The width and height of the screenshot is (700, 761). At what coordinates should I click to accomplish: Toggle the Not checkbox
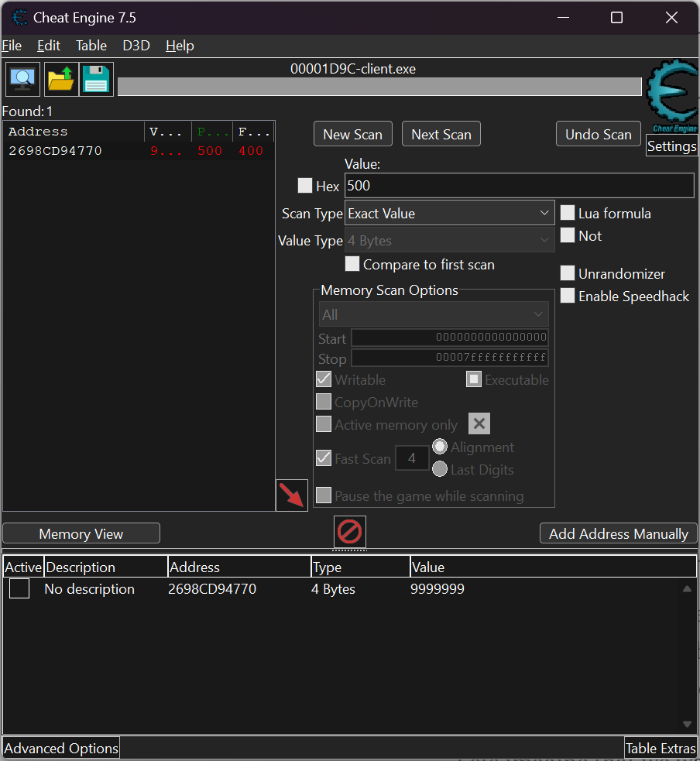click(x=568, y=235)
